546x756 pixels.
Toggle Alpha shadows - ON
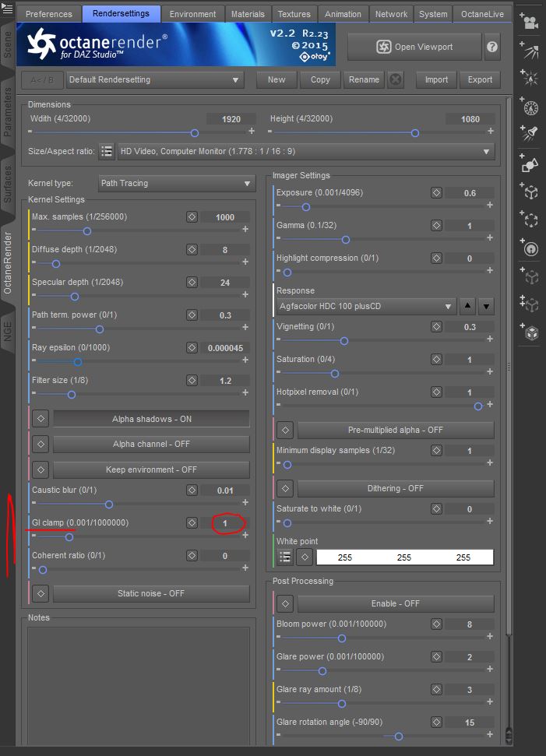pyautogui.click(x=151, y=419)
